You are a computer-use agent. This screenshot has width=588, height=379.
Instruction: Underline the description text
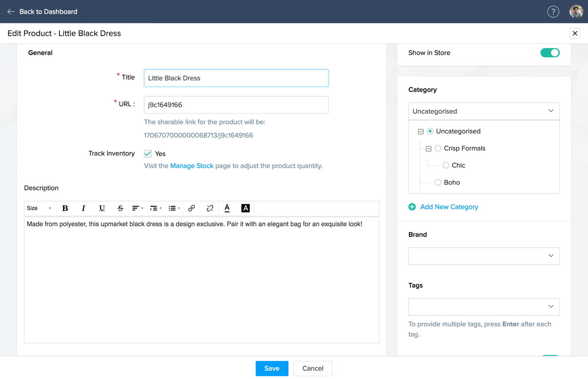coord(102,208)
